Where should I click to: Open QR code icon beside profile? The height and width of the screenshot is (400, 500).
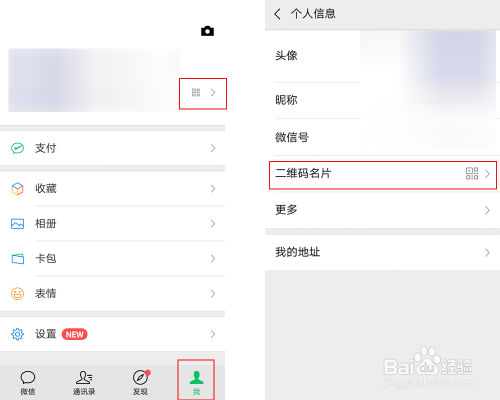click(x=196, y=93)
